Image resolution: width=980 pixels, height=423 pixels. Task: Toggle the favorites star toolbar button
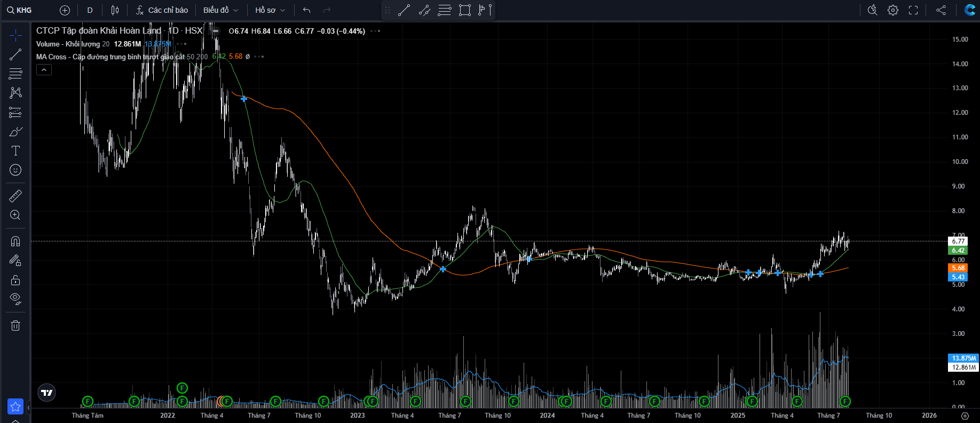coord(15,406)
